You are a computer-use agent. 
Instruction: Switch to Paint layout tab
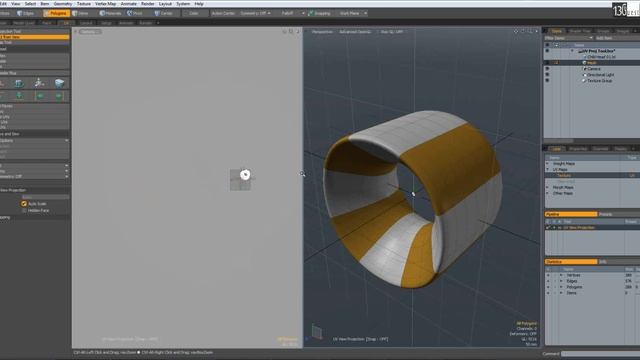[x=47, y=23]
